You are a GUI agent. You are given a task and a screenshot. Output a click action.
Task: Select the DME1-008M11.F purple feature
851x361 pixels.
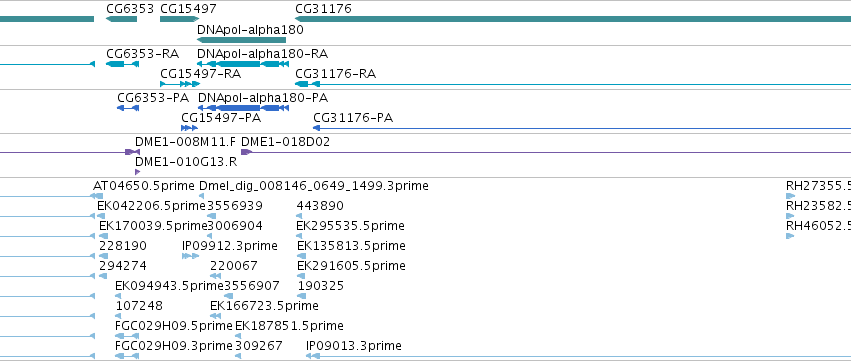[x=132, y=152]
